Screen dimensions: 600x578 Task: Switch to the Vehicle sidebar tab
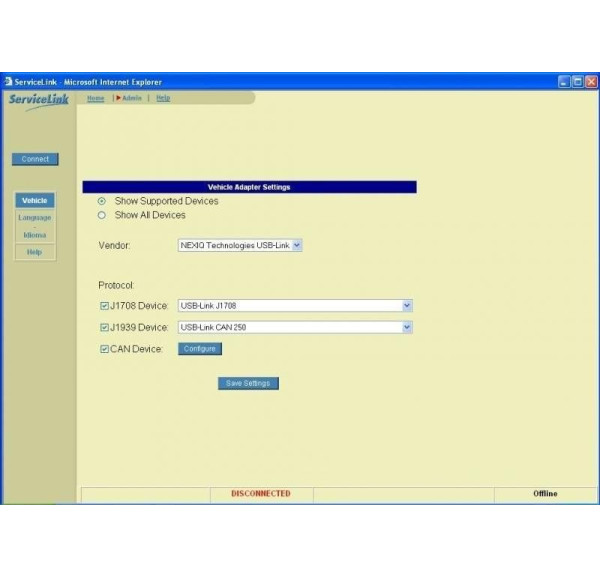(35, 201)
